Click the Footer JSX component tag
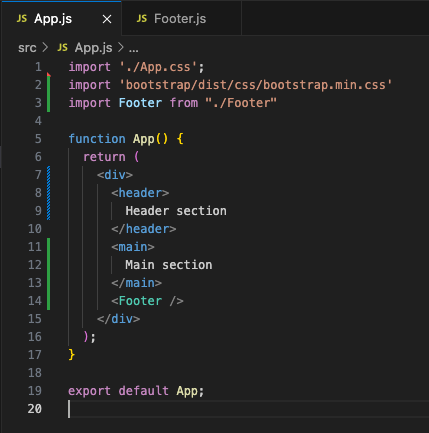This screenshot has height=433, width=429. click(140, 301)
